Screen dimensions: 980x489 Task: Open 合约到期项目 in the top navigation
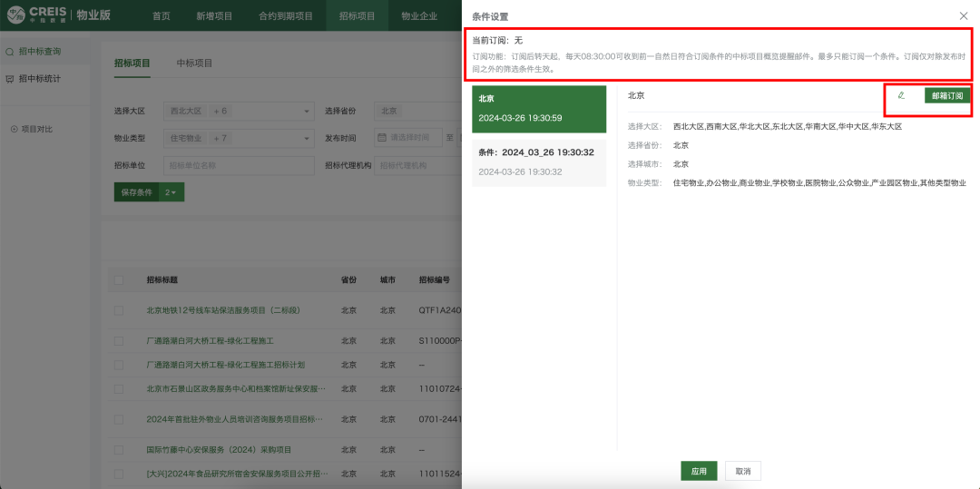tap(285, 16)
